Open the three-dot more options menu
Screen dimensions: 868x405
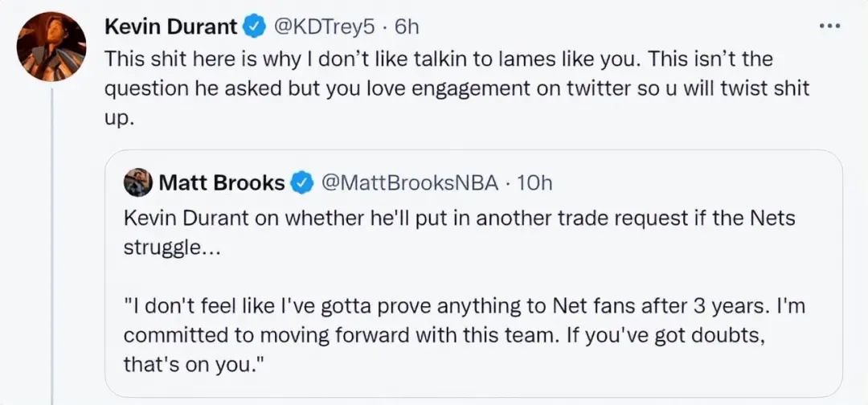[x=829, y=26]
